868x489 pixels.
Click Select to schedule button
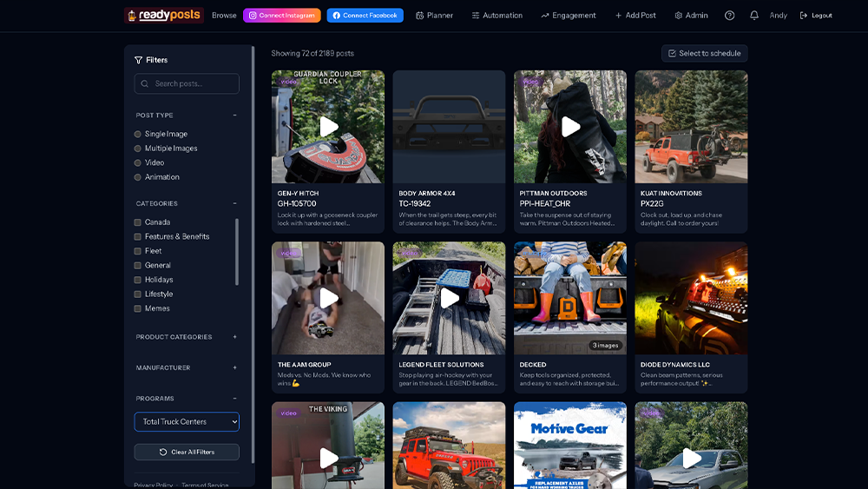[x=705, y=53]
